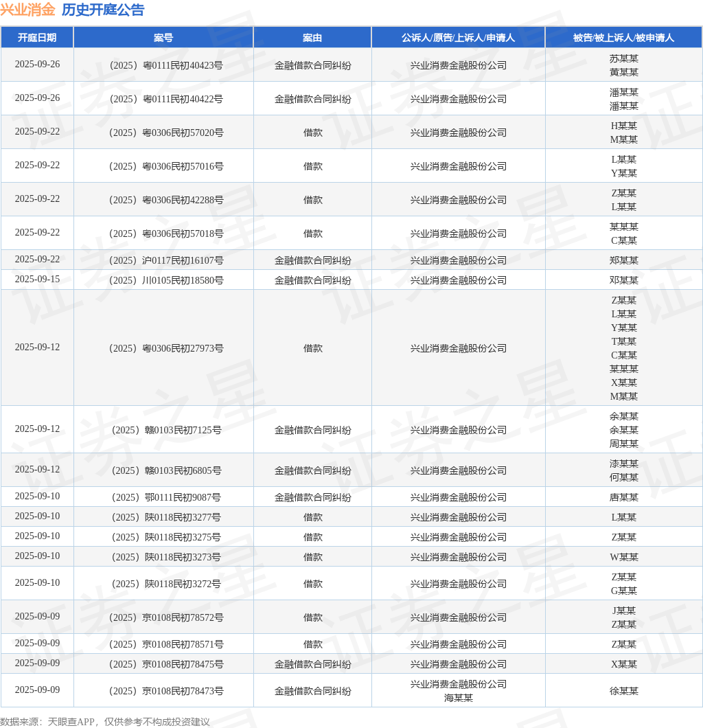The height and width of the screenshot is (728, 703).
Task: Click 借款 cause in 粤0306民初27973号 row
Action: [312, 348]
